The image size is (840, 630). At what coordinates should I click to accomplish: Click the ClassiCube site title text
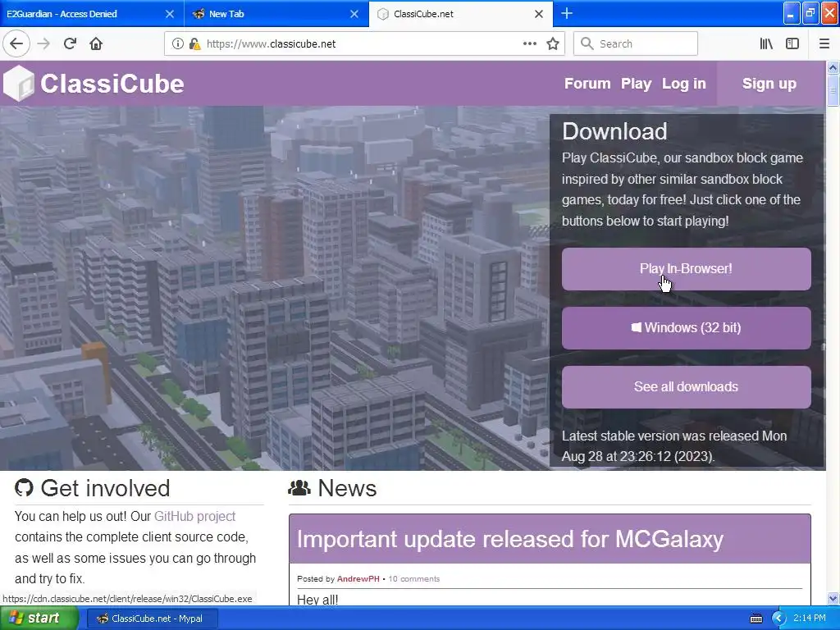[112, 84]
